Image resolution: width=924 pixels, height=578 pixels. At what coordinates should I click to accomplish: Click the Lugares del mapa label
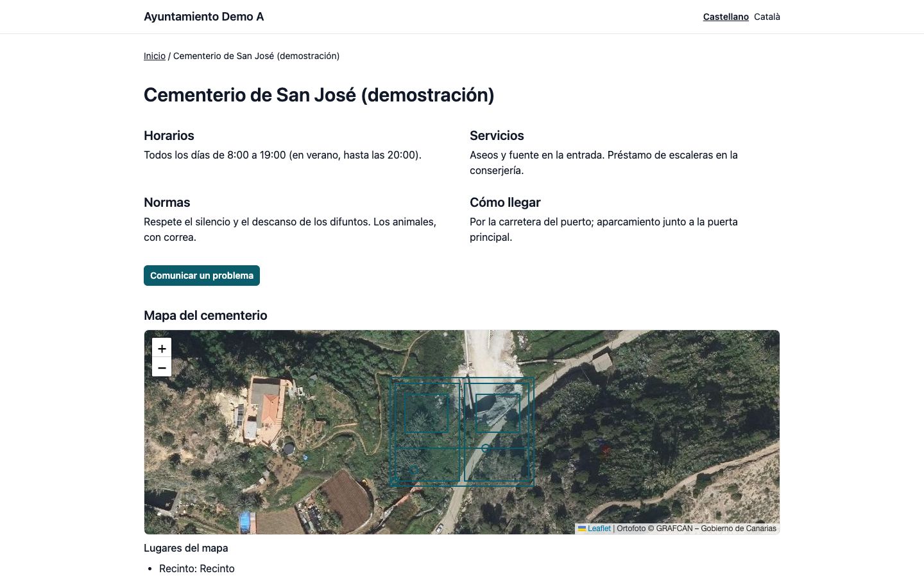pyautogui.click(x=186, y=548)
